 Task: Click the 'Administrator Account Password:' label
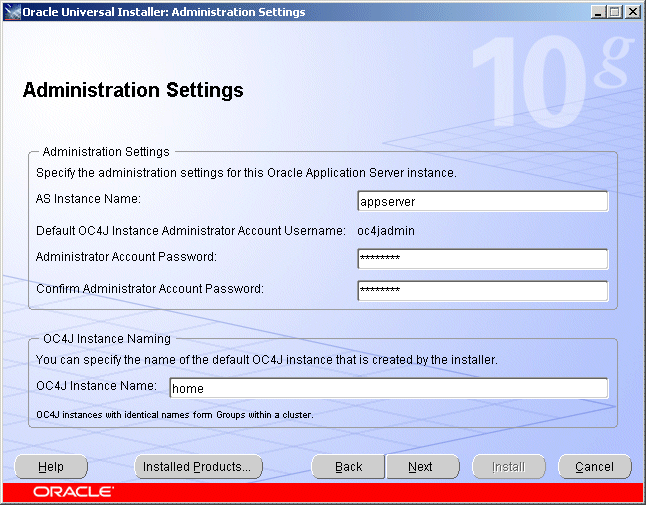126,257
